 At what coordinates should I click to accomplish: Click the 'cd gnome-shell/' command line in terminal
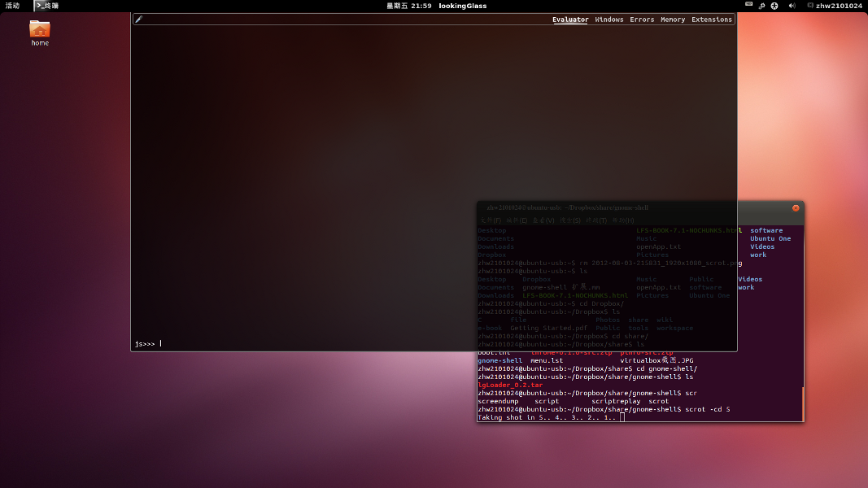[587, 368]
